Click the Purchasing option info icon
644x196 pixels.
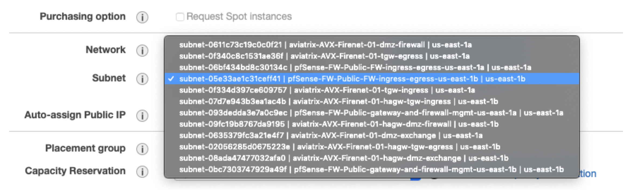click(x=142, y=17)
